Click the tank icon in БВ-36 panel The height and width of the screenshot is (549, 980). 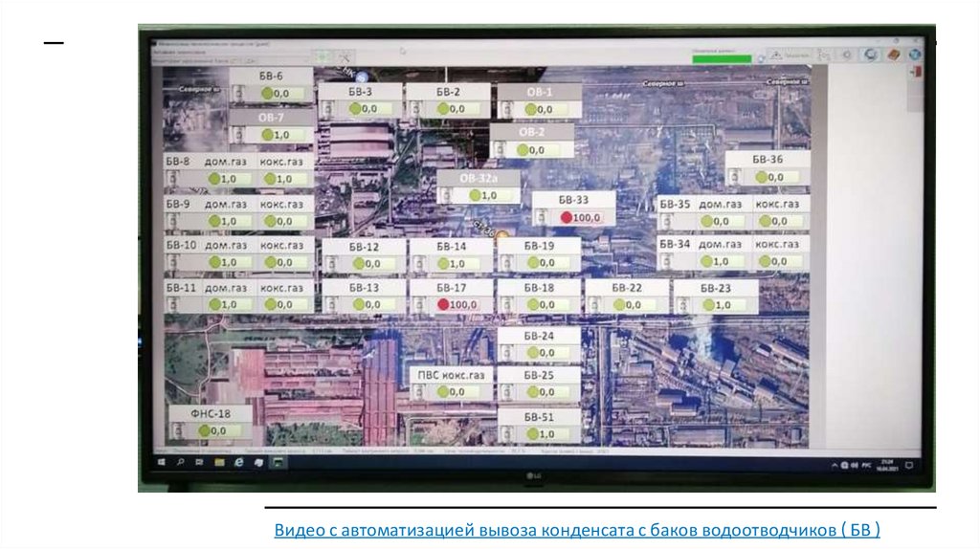click(735, 177)
